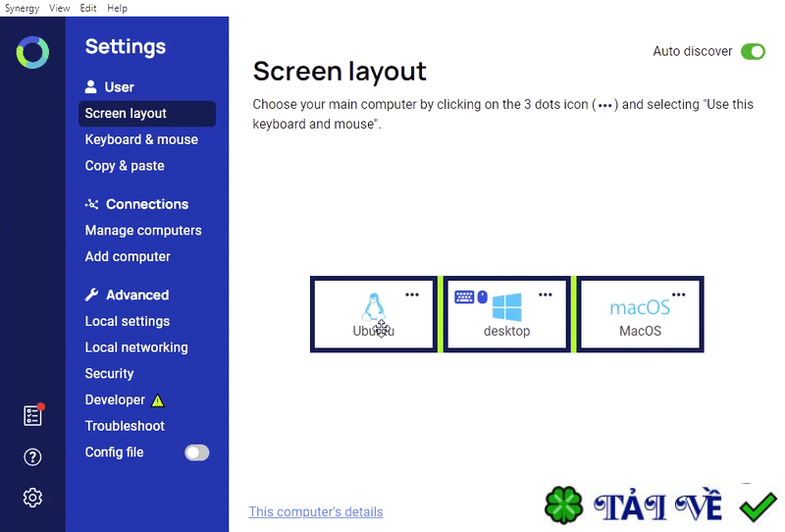The width and height of the screenshot is (785, 532).
Task: Click the Screen layout heading
Action: [340, 71]
